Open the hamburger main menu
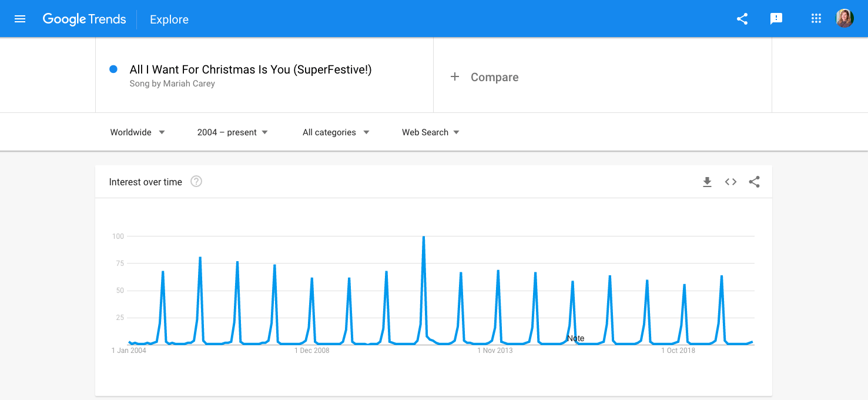 [x=20, y=19]
